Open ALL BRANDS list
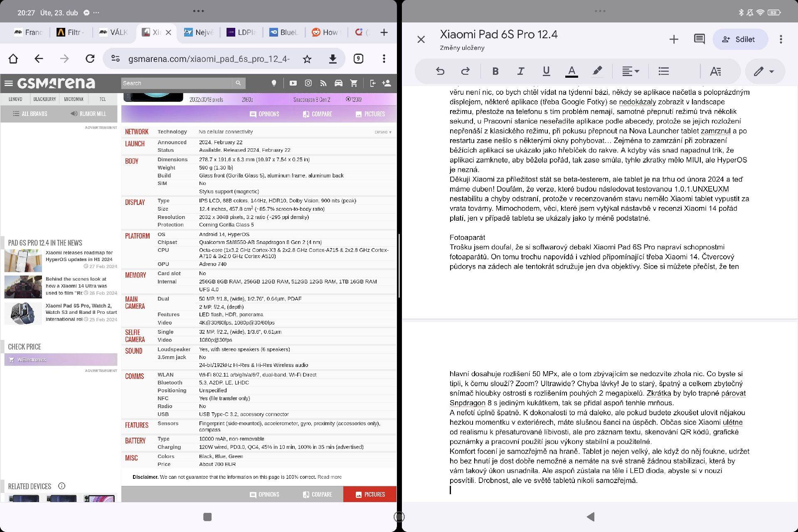 click(x=30, y=114)
